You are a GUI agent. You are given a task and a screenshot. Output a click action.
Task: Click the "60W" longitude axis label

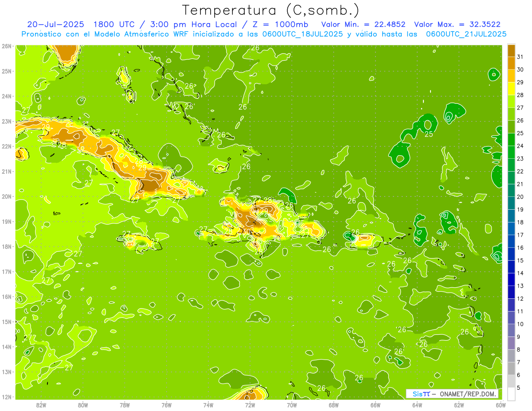click(501, 405)
